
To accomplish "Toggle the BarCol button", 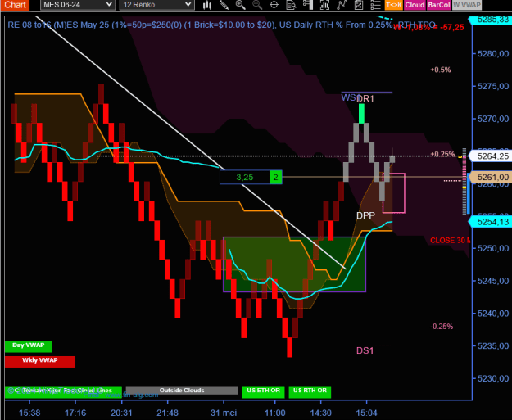I will [438, 5].
